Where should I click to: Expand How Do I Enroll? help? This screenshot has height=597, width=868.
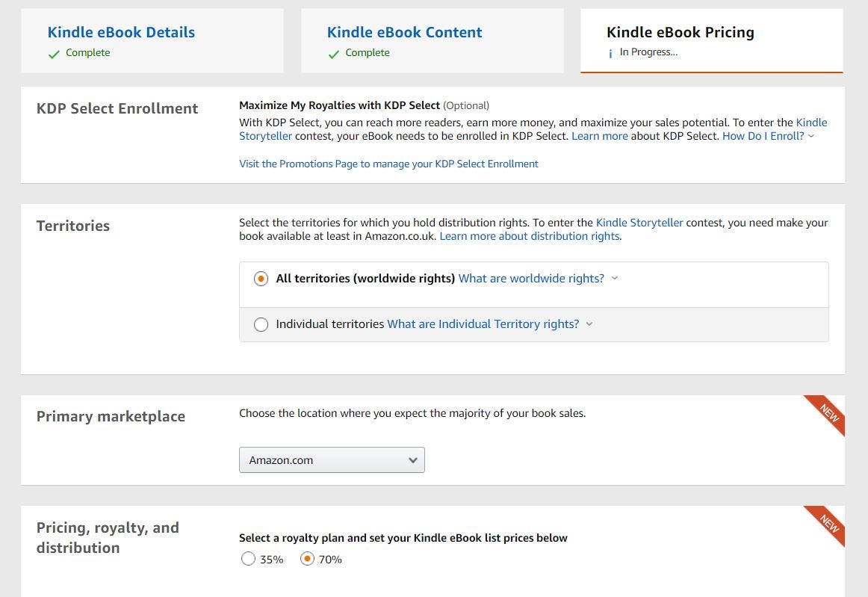(763, 136)
